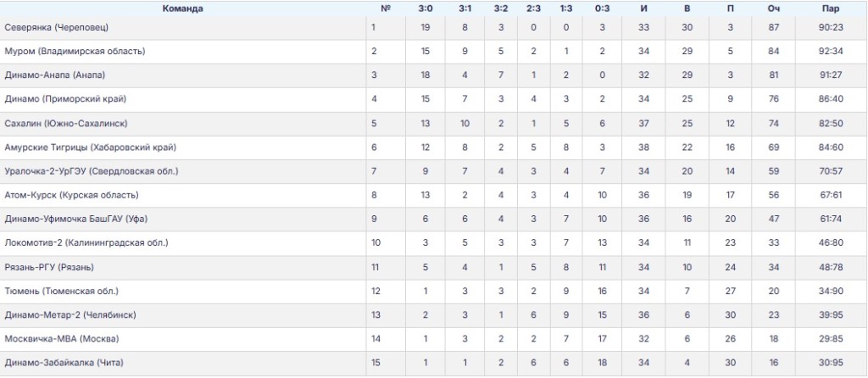Click Уралочка-2-УрГЭУ (Свердловская обл.) team

pyautogui.click(x=92, y=171)
